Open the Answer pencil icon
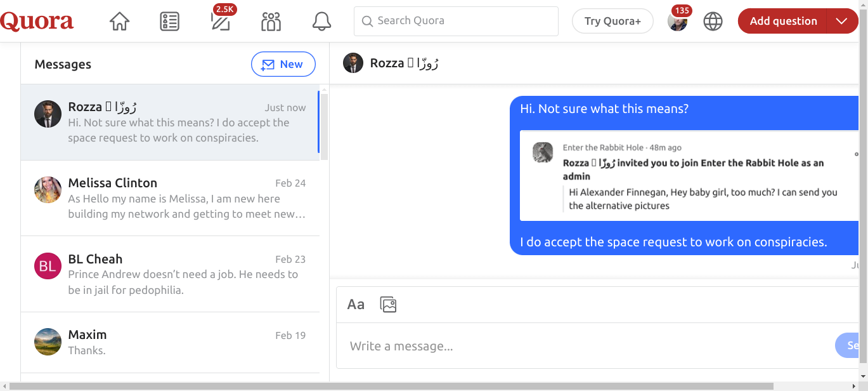 coord(221,21)
